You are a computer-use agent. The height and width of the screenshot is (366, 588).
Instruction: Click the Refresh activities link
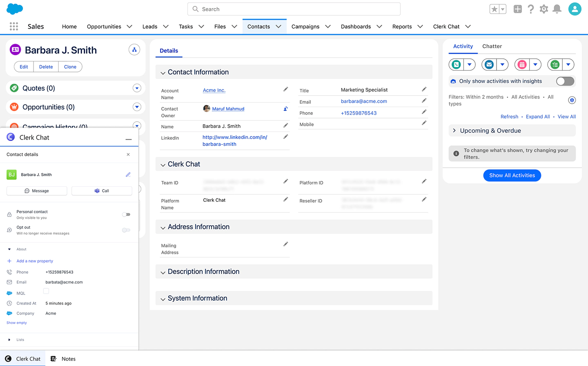click(510, 116)
